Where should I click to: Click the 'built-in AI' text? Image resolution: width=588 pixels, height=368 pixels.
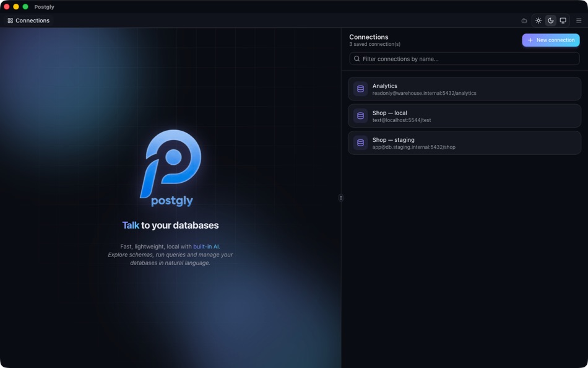(206, 247)
